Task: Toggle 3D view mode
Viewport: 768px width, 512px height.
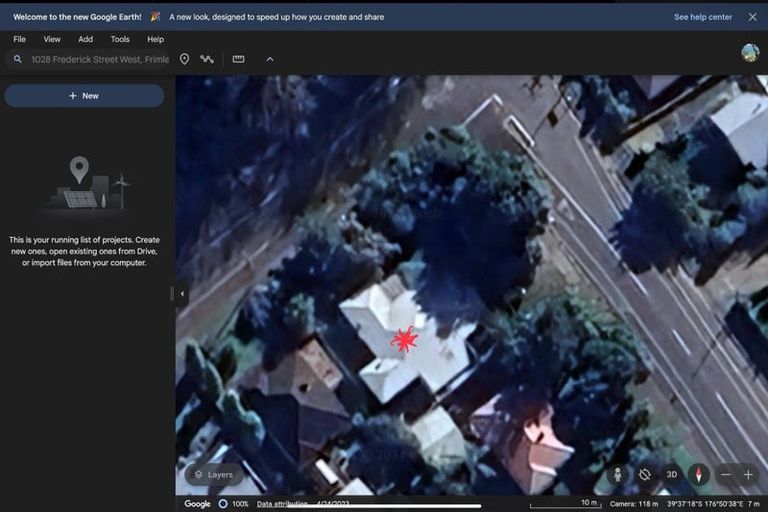Action: click(672, 474)
